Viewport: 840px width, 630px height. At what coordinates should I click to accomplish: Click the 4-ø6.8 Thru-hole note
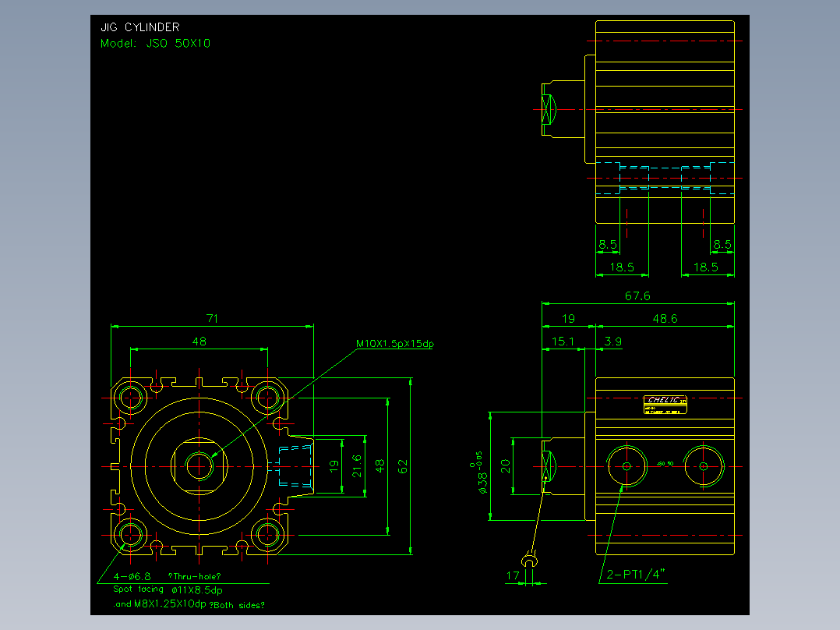click(167, 576)
